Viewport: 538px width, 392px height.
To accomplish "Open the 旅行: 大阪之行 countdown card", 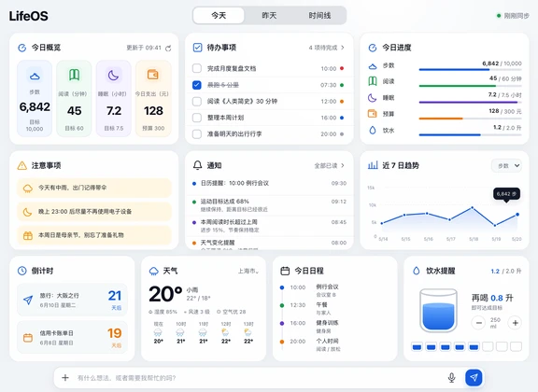I will coord(72,300).
